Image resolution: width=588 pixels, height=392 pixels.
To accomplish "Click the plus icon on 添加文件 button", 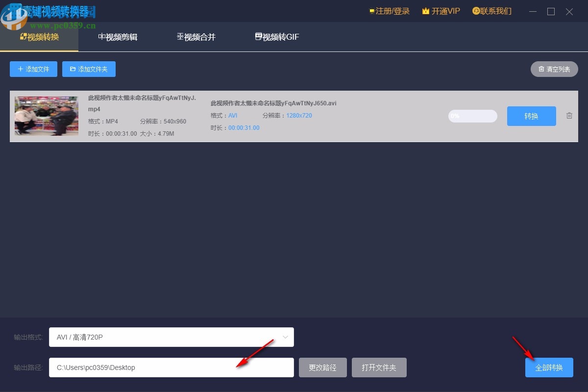I will (x=21, y=69).
